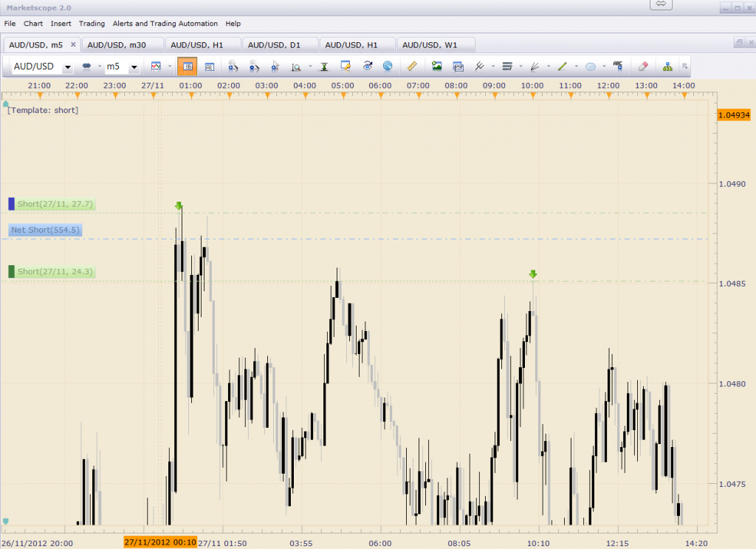Open the Trading menu
The image size is (756, 549).
point(92,24)
